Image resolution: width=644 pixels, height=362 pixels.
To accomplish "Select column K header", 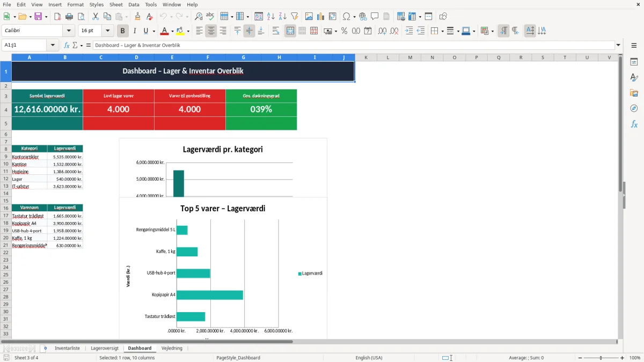I will click(365, 57).
